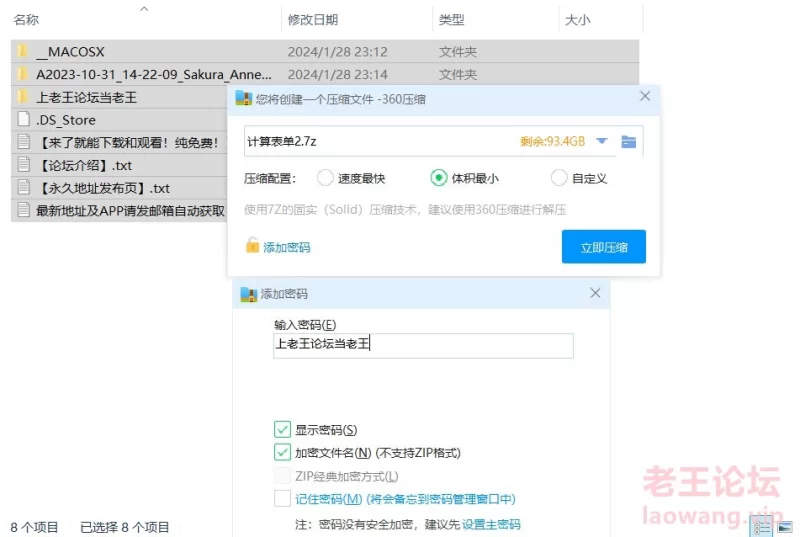
Task: Switch to large icons view in status bar
Action: coord(785,528)
